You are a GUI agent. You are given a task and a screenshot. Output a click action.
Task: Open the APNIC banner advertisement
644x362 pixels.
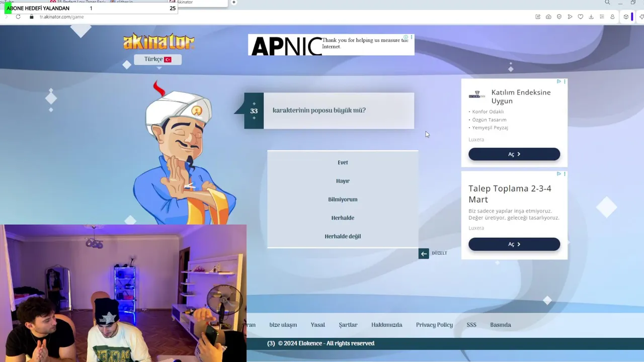click(x=331, y=45)
